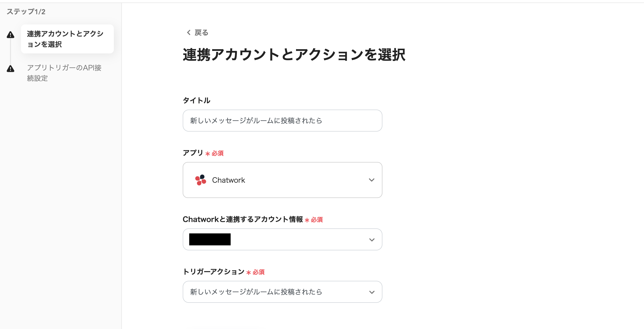Click the Chatwork logo icon

point(200,180)
